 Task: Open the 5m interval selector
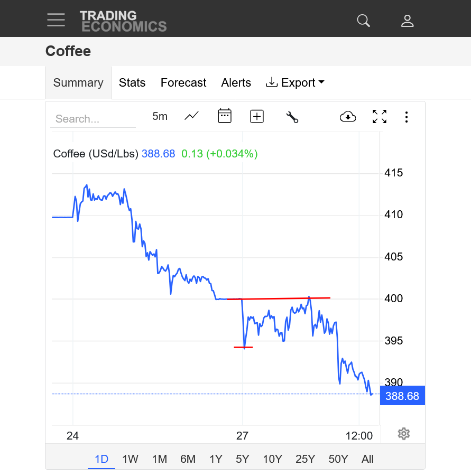point(160,116)
